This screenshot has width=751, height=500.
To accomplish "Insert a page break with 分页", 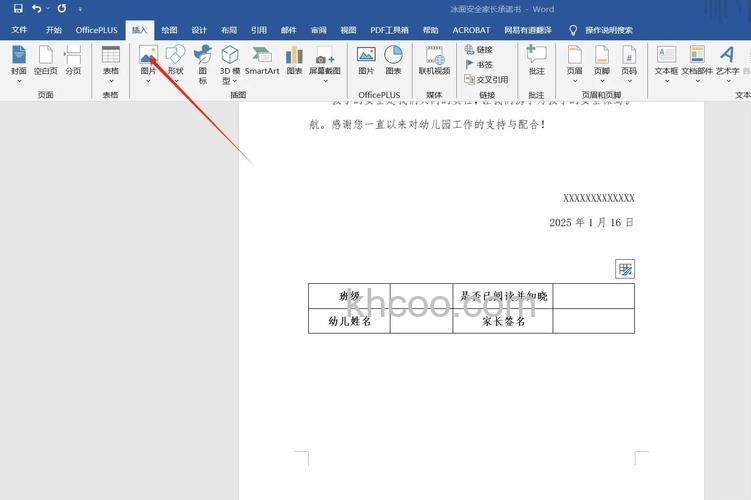I will 73,61.
